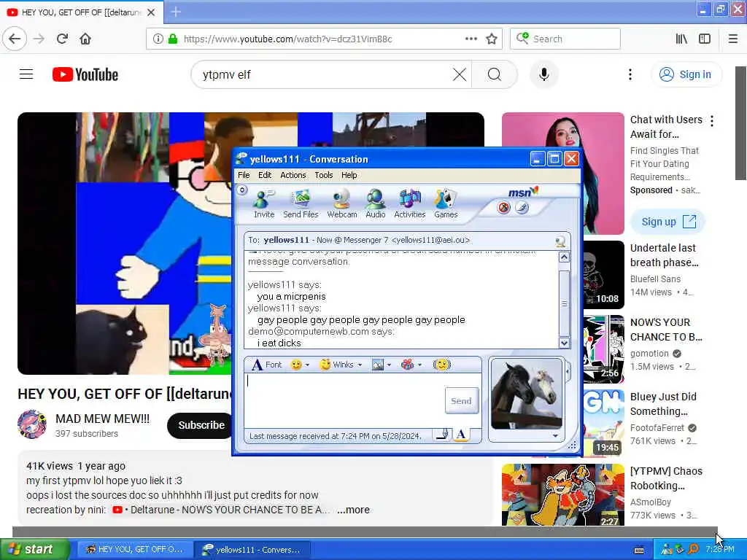The image size is (747, 560).
Task: Reload the YouTube page
Action: [x=62, y=39]
